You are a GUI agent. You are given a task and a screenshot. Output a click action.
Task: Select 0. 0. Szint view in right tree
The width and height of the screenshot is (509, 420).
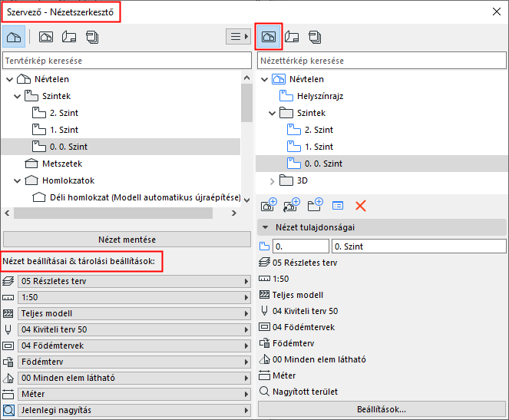pos(382,164)
